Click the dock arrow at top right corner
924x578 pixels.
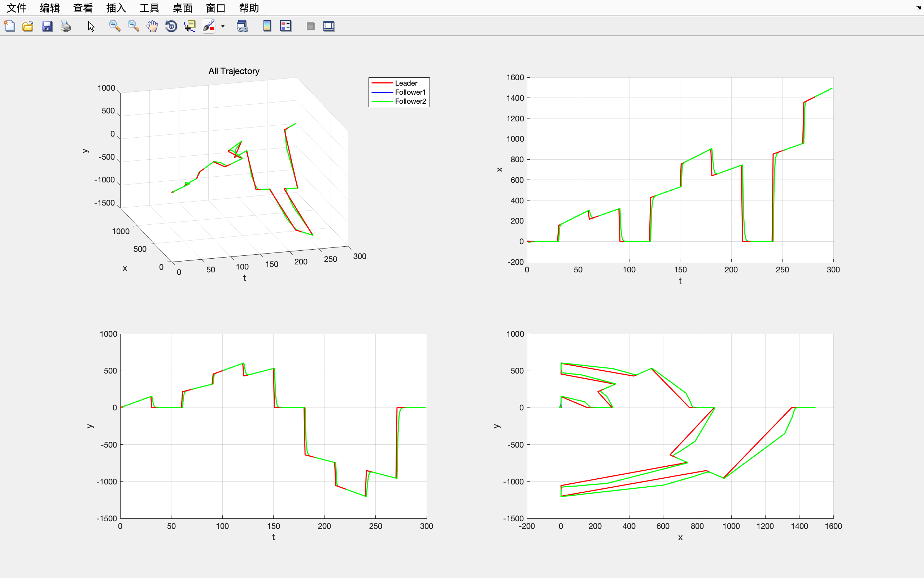coord(918,7)
